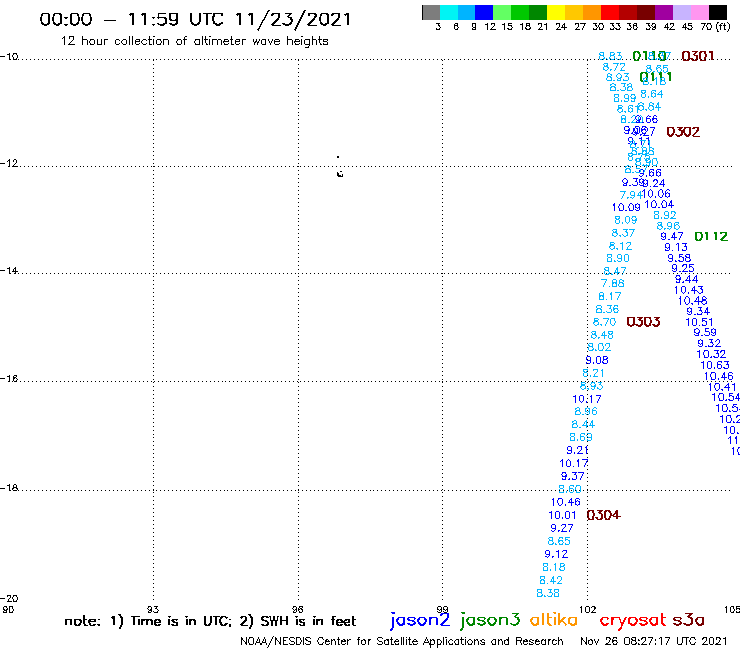
Task: Select the orange swatch in the color scale
Action: coord(592,12)
